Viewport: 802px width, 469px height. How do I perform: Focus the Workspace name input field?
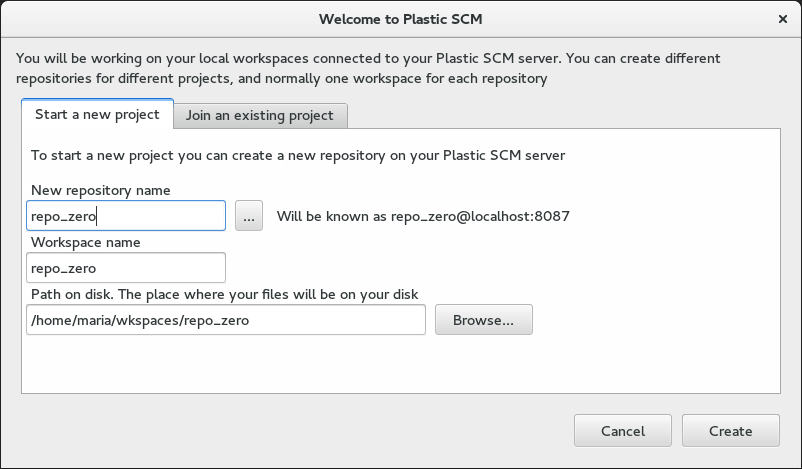(126, 268)
